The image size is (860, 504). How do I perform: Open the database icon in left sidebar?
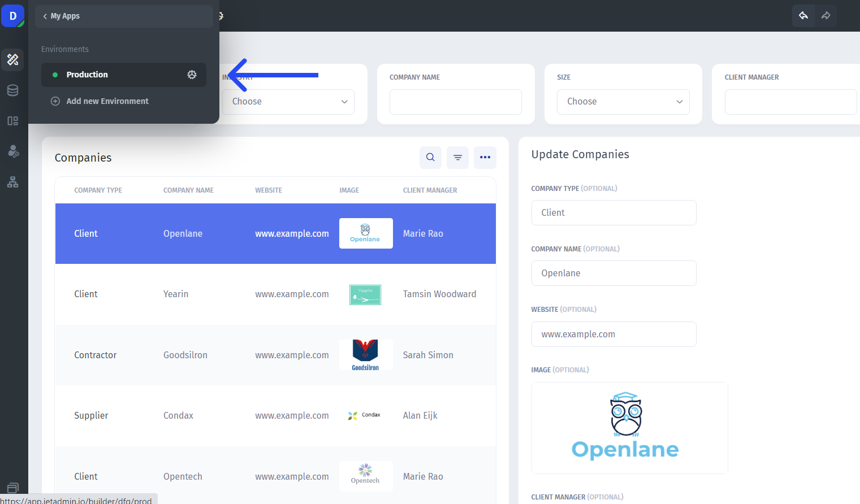coord(12,90)
